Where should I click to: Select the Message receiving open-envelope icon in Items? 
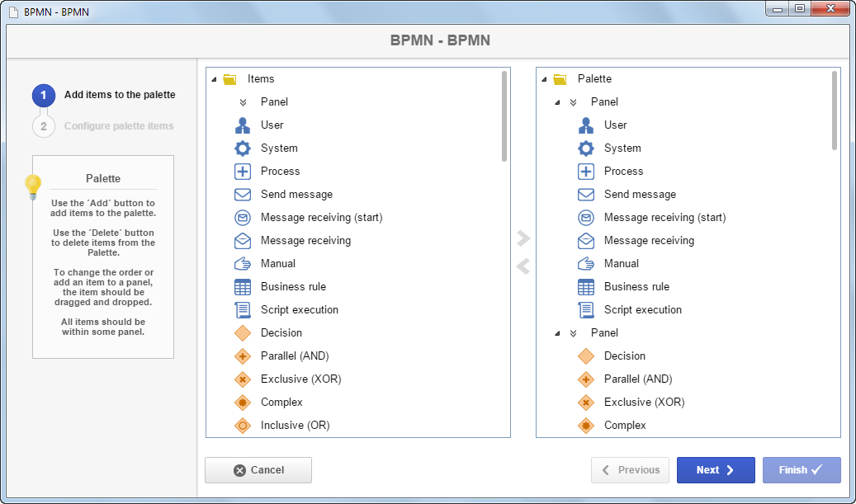[x=243, y=241]
